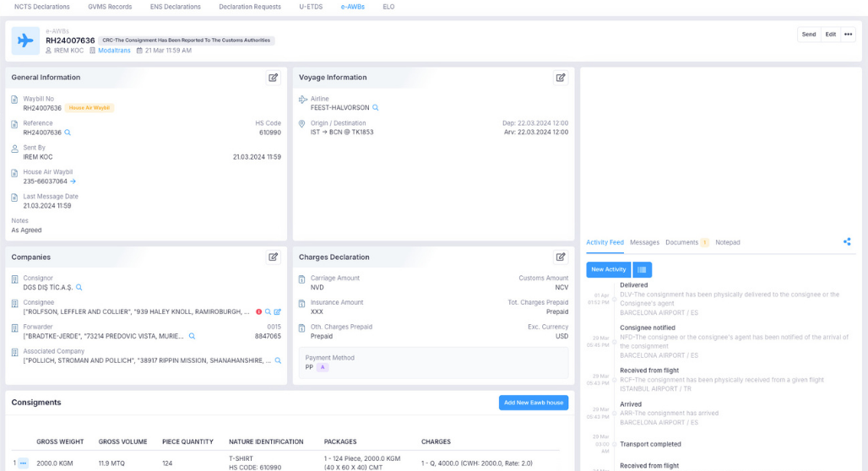The height and width of the screenshot is (471, 868).
Task: Click 11.9 MTQ gross volume cell
Action: (x=111, y=463)
